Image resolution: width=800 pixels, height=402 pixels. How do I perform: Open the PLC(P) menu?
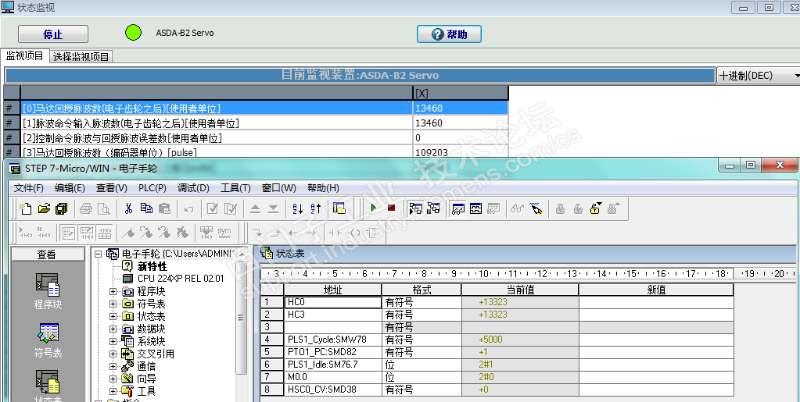[x=152, y=188]
